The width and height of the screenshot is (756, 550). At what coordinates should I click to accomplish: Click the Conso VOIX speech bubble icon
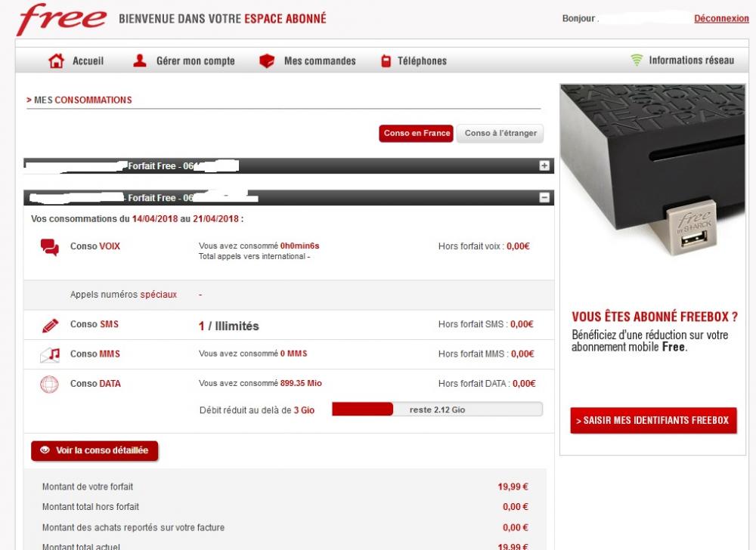(50, 247)
